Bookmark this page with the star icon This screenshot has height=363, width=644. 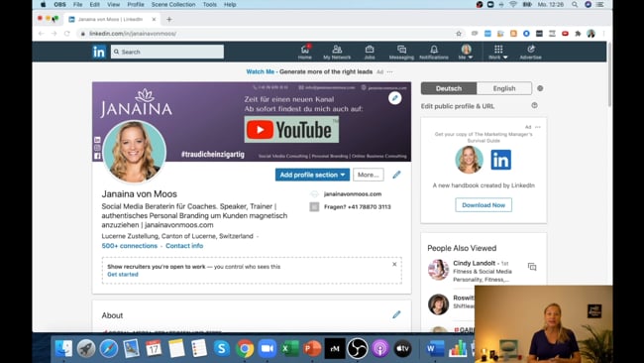pos(459,34)
